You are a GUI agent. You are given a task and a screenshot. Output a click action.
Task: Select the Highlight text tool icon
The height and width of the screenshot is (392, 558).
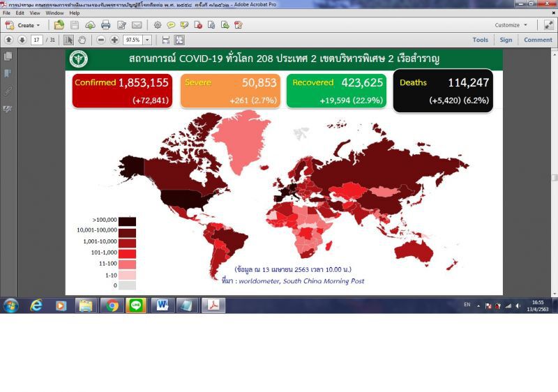click(184, 25)
